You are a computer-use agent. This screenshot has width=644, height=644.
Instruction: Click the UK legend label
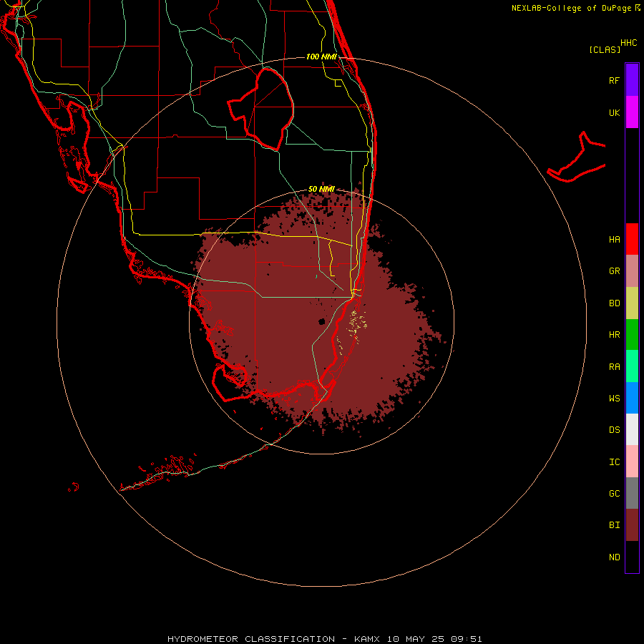click(x=614, y=113)
